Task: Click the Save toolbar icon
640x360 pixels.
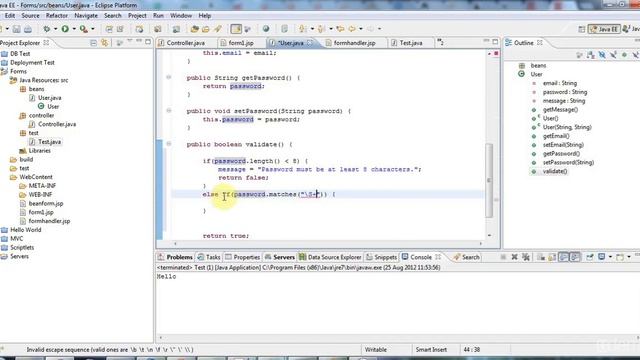Action: 16,29
